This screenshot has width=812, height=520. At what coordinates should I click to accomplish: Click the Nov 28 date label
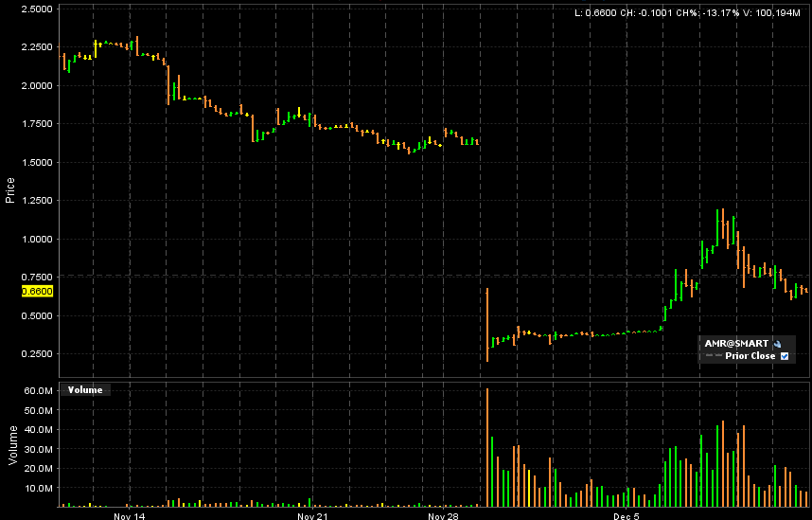(443, 516)
